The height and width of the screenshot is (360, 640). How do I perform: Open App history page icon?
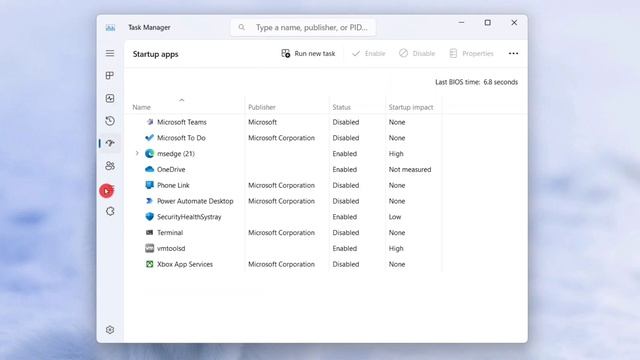tap(110, 121)
